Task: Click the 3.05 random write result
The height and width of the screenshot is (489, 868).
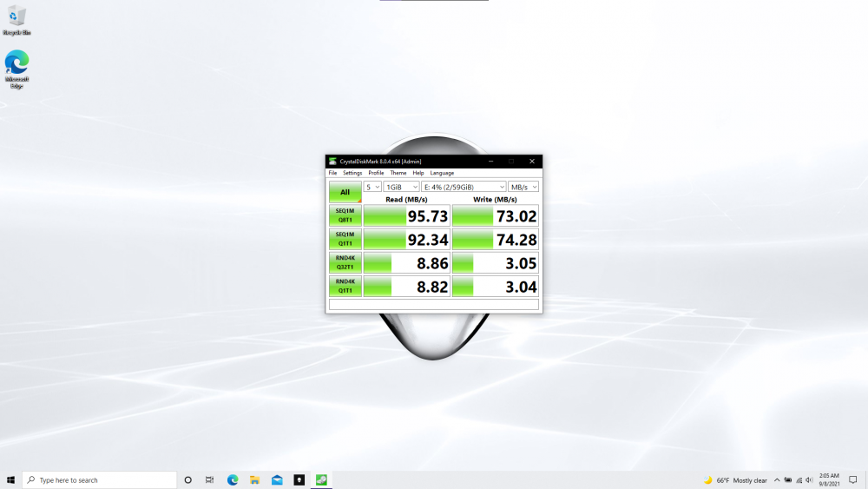Action: 496,263
